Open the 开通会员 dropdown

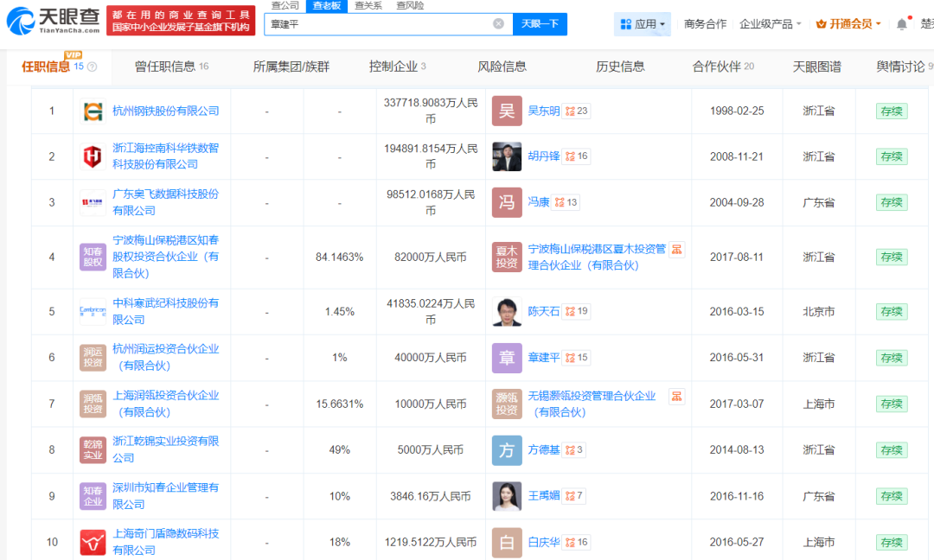848,24
